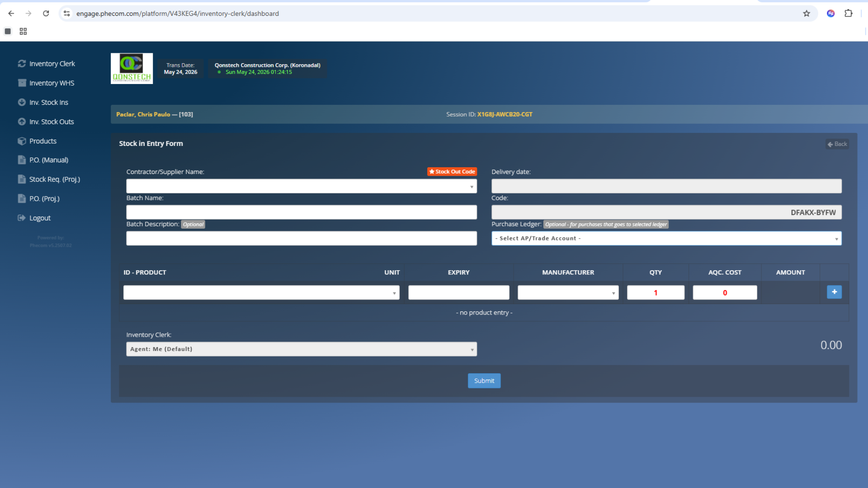Click the QTY field showing 1
The image size is (868, 488).
pyautogui.click(x=656, y=293)
